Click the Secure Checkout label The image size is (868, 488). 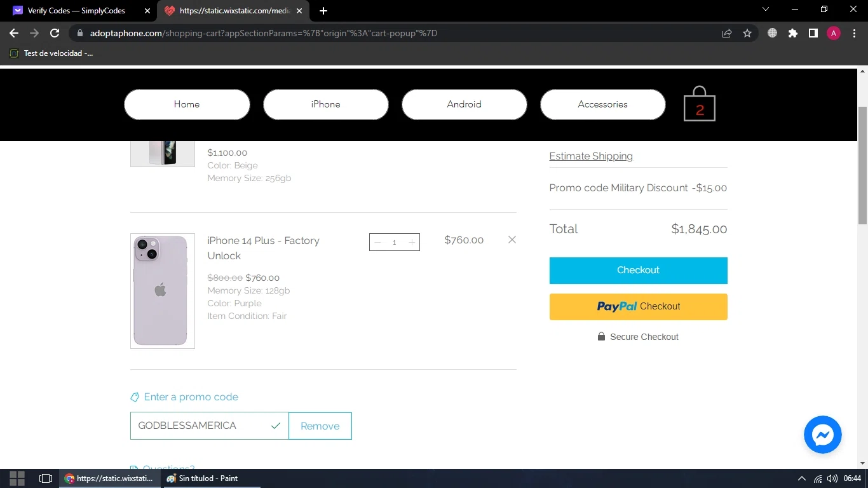pyautogui.click(x=638, y=337)
